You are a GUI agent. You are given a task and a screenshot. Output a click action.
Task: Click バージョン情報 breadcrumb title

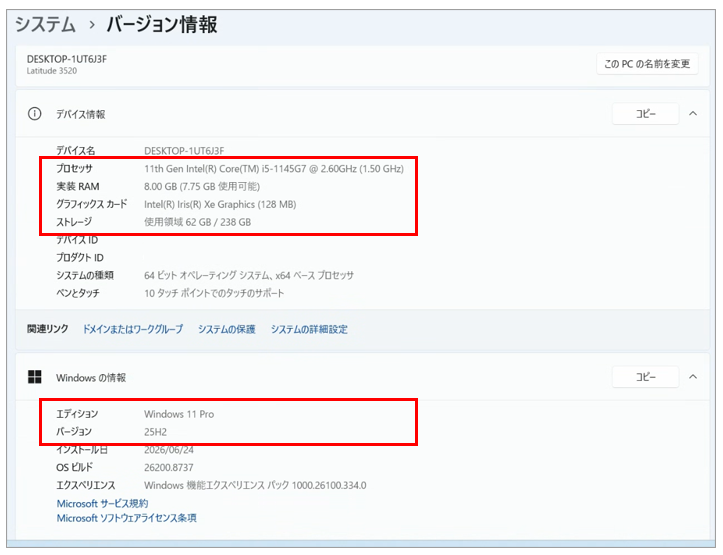[162, 24]
